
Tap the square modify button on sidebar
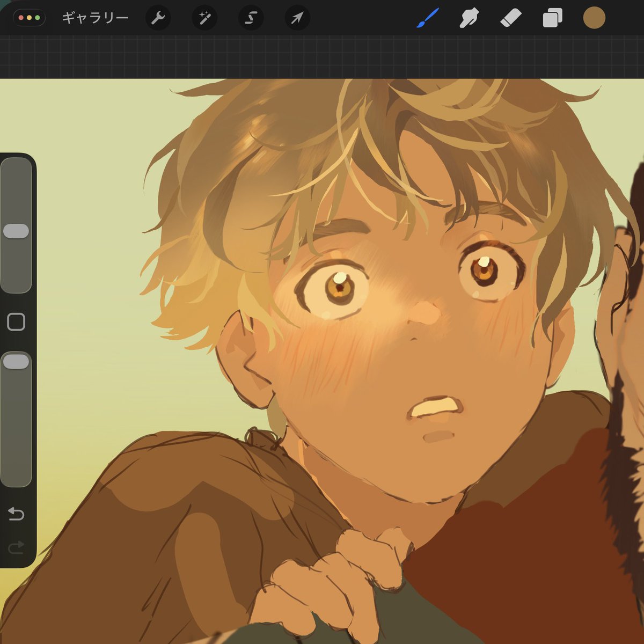(x=16, y=322)
